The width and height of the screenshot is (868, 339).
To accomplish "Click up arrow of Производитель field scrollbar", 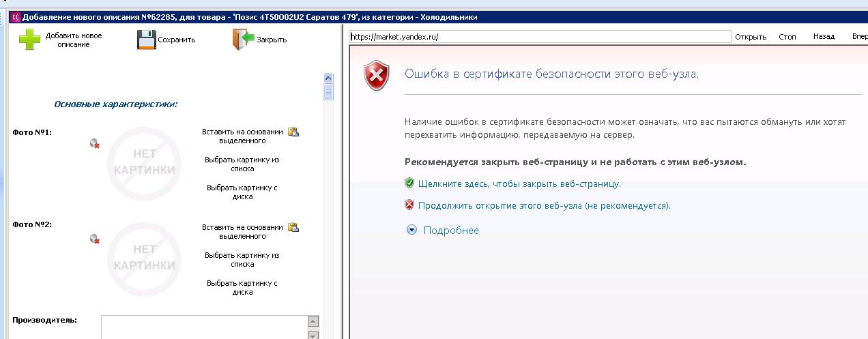I will 313,321.
